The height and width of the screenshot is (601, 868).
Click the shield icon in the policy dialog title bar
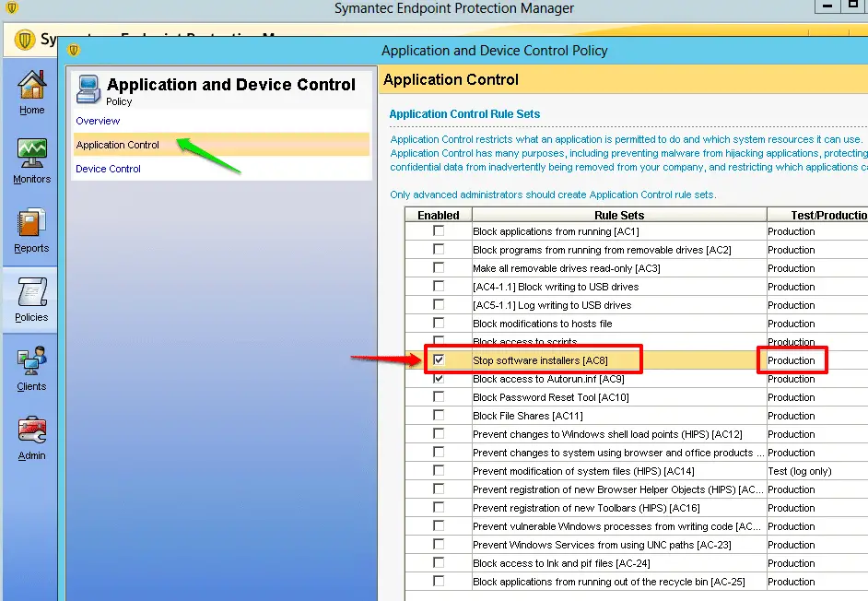[74, 51]
